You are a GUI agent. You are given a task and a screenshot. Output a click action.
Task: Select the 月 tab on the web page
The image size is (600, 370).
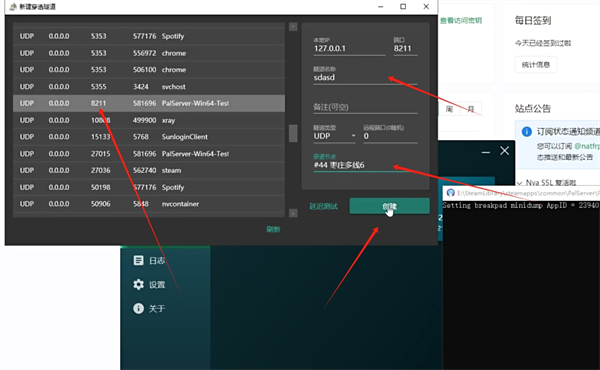(471, 109)
